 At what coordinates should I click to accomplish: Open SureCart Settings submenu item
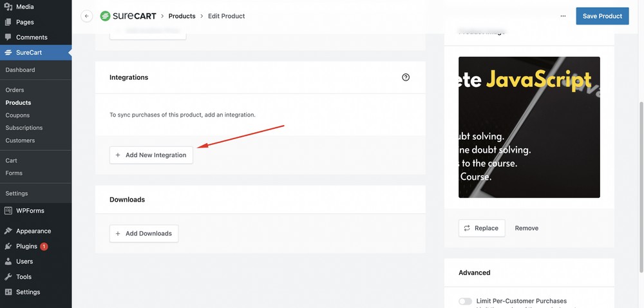tap(17, 193)
